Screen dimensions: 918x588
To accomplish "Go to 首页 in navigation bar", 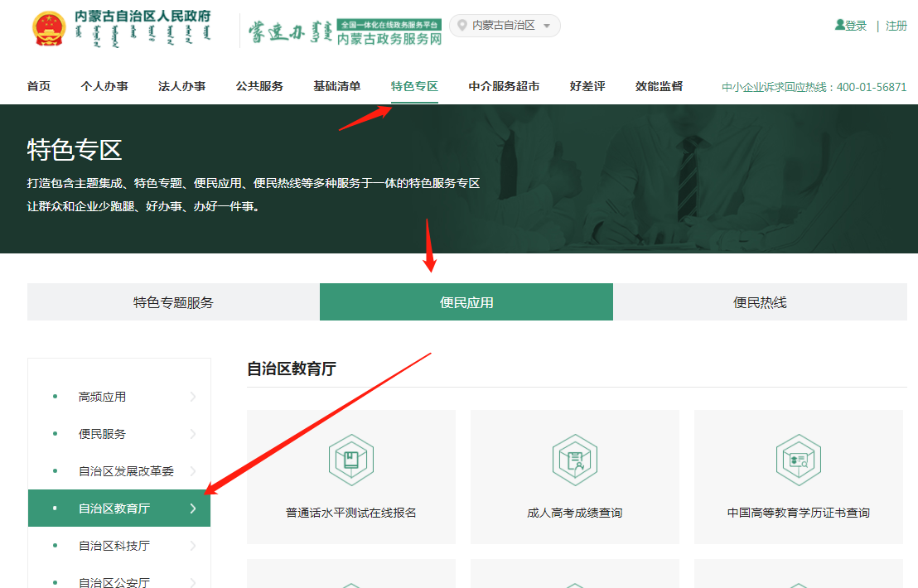I will pyautogui.click(x=39, y=86).
